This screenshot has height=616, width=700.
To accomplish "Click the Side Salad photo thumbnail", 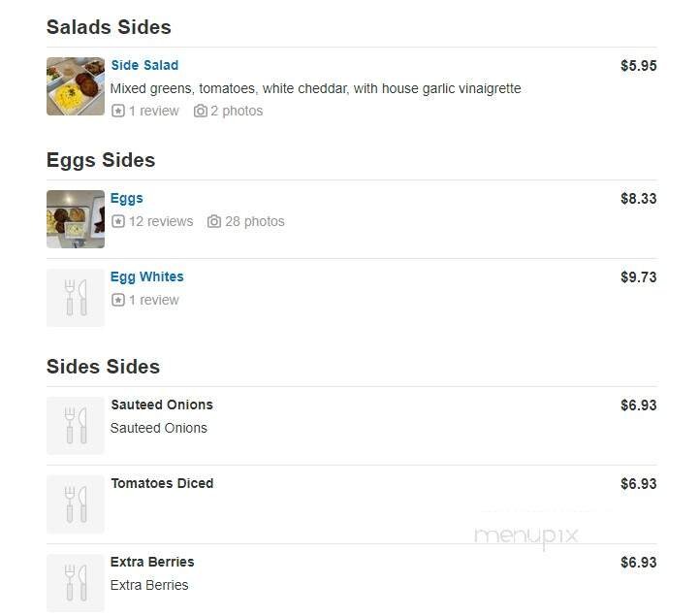I will click(76, 86).
